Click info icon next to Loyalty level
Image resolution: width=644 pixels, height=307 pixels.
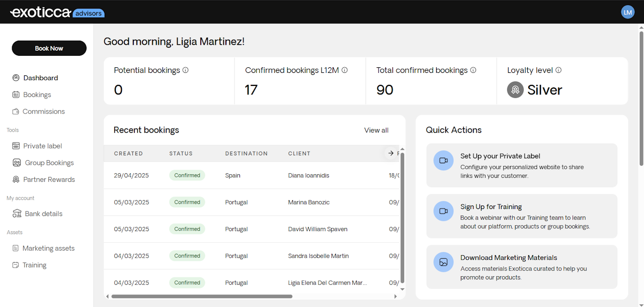click(558, 70)
